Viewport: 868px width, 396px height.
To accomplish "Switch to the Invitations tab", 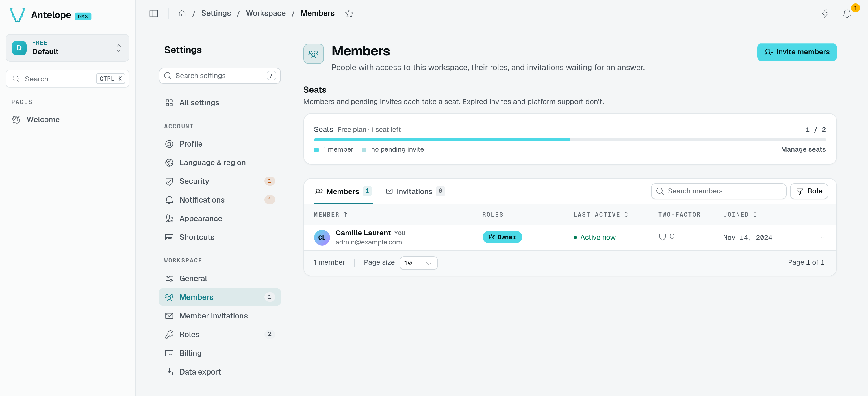I will pyautogui.click(x=415, y=191).
